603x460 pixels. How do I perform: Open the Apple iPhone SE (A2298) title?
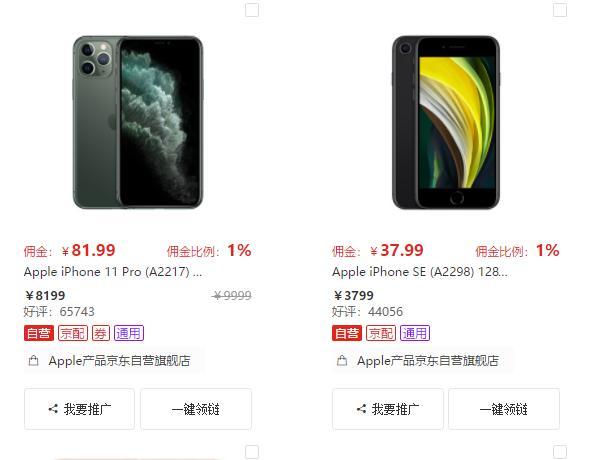point(420,272)
